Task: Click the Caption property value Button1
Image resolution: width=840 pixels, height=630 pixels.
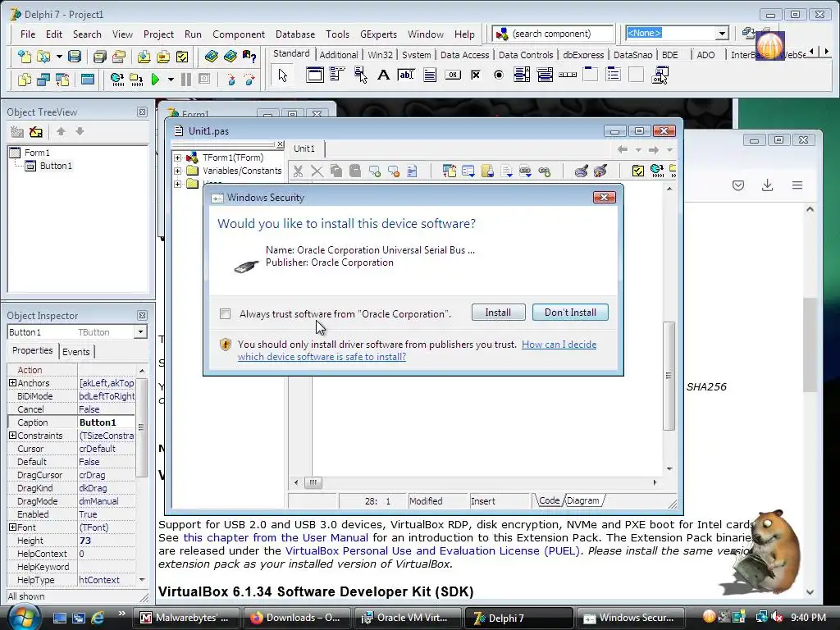Action: pos(106,422)
